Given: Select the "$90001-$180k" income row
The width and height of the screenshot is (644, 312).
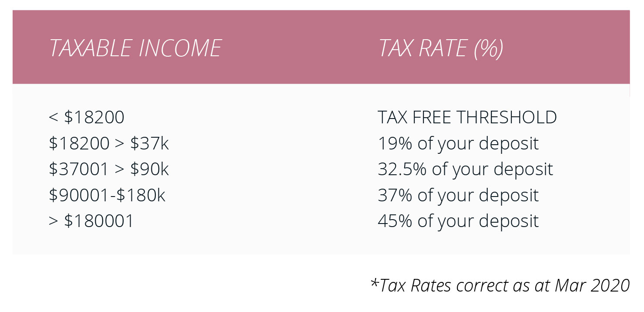Looking at the screenshot, I should [107, 195].
